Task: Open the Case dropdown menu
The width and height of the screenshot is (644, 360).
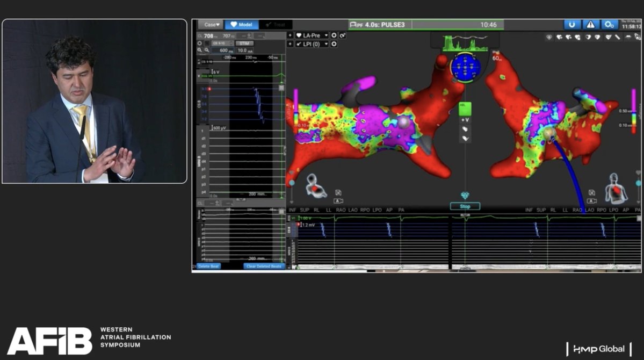Action: point(211,25)
